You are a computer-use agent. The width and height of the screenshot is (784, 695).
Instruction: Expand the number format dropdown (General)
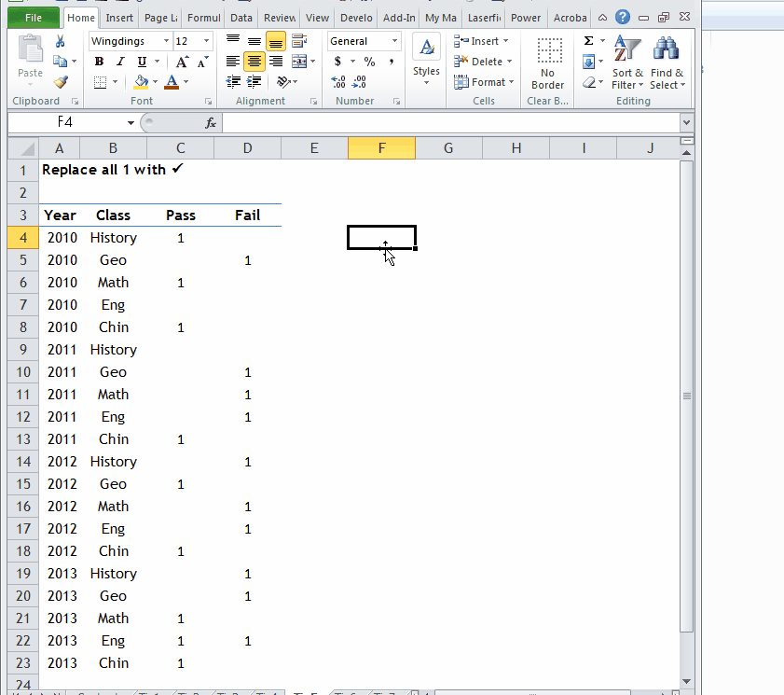[394, 41]
